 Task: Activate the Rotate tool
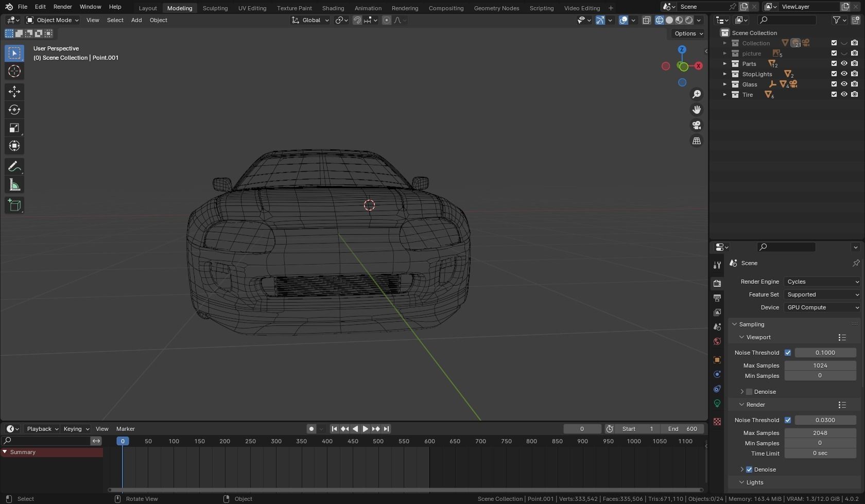(x=14, y=110)
